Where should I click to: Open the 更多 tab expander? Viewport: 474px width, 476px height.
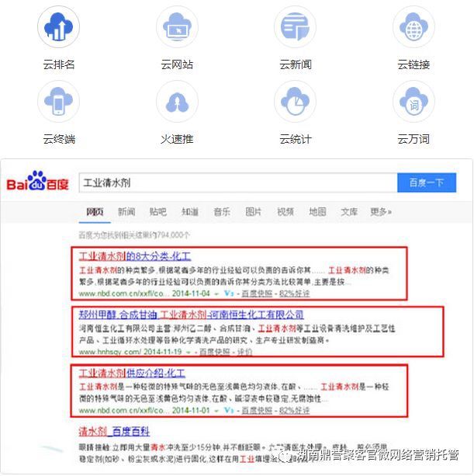coord(381,212)
